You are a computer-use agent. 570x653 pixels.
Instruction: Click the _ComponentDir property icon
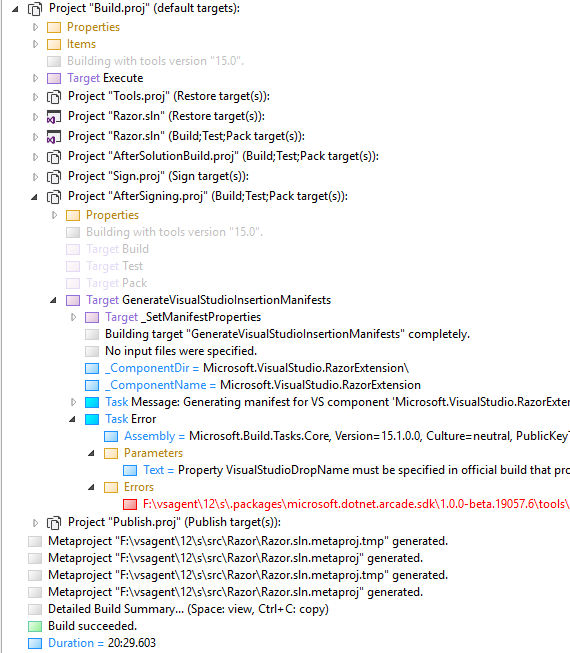(x=92, y=369)
